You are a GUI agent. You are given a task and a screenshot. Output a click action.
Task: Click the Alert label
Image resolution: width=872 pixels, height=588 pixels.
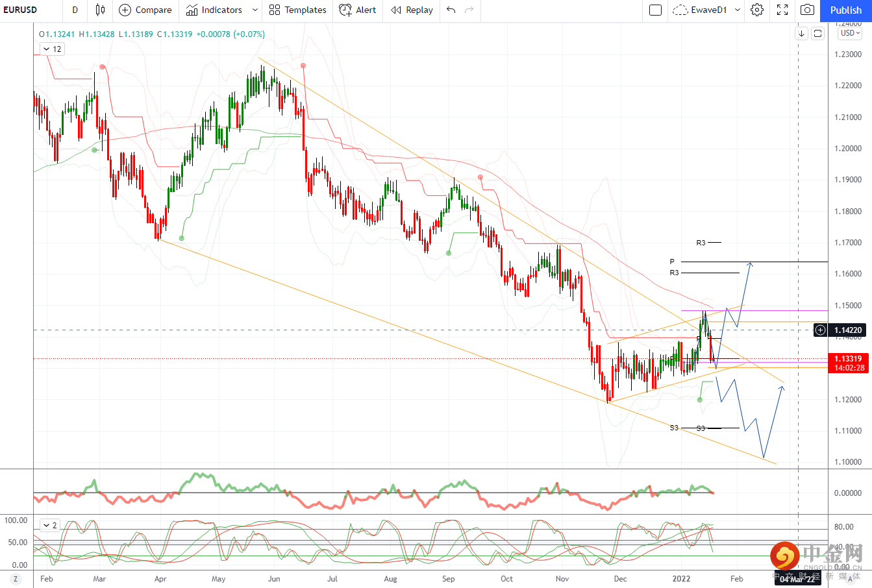pyautogui.click(x=366, y=10)
